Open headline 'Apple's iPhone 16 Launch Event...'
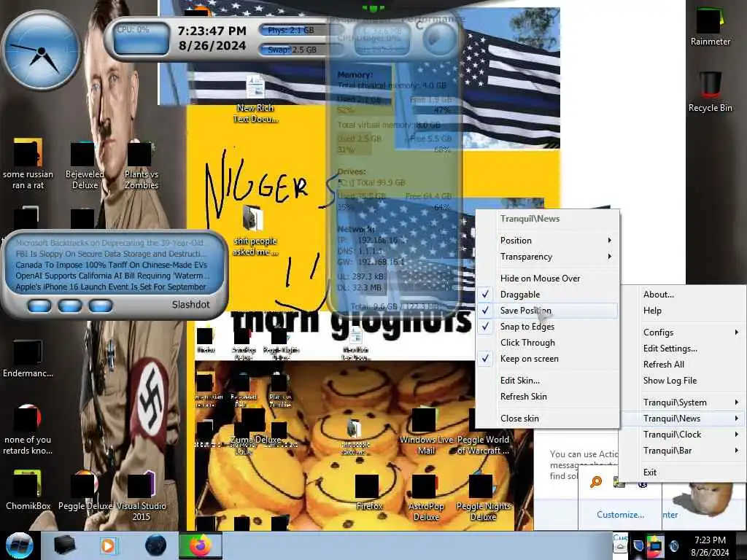 (x=111, y=287)
